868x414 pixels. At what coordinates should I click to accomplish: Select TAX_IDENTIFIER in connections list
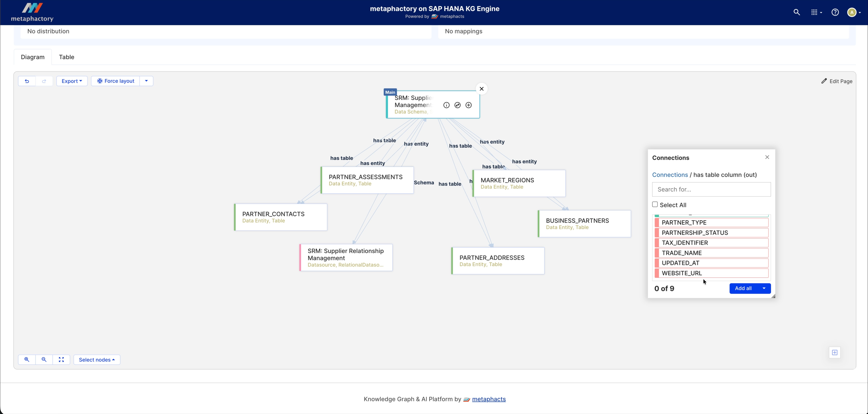click(x=711, y=243)
